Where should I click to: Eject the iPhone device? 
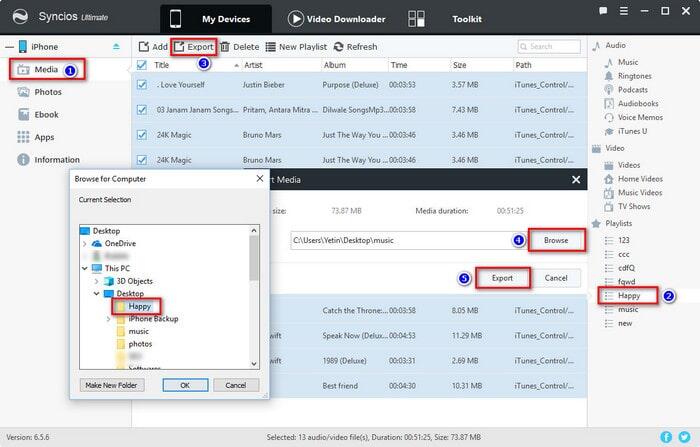click(x=116, y=46)
